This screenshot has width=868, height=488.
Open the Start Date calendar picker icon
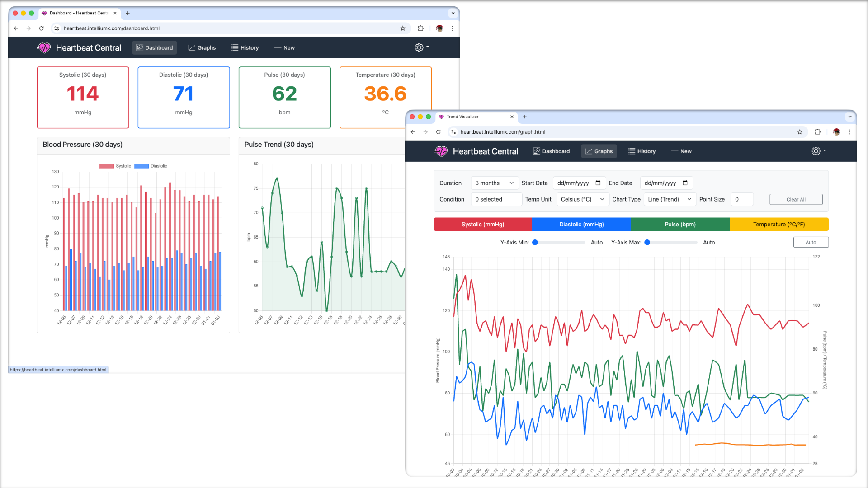(598, 183)
